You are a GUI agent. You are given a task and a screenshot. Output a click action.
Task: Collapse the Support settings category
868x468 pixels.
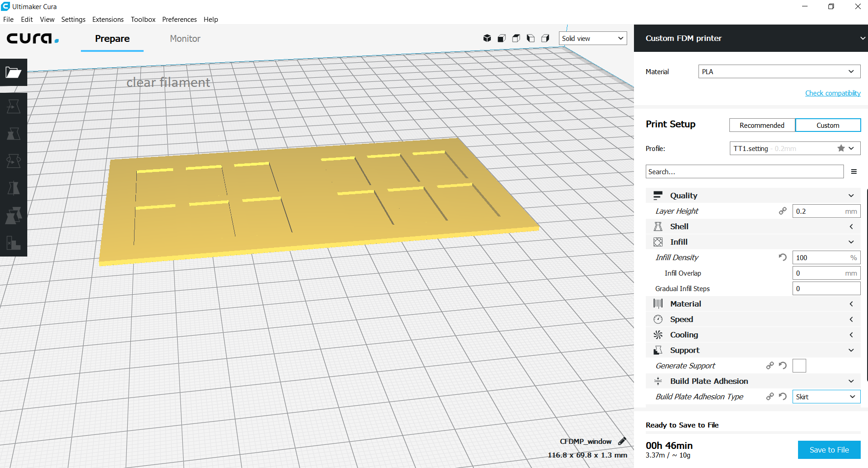pyautogui.click(x=753, y=350)
